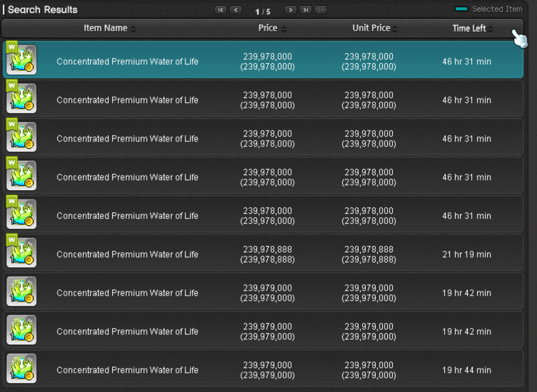Go to the previous results page
537x392 pixels.
pyautogui.click(x=236, y=10)
